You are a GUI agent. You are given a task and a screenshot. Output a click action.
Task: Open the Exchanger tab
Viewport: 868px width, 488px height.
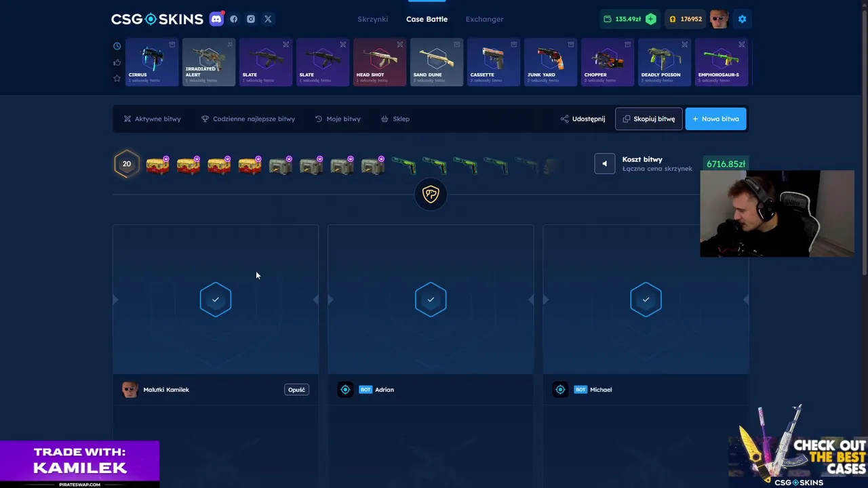tap(484, 19)
